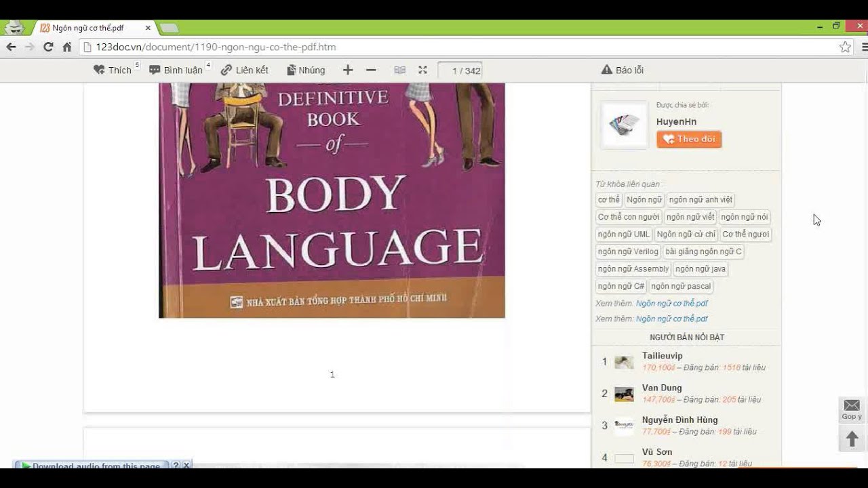Select the 'Cơ thể con người' tag
This screenshot has height=488, width=868.
pos(629,217)
